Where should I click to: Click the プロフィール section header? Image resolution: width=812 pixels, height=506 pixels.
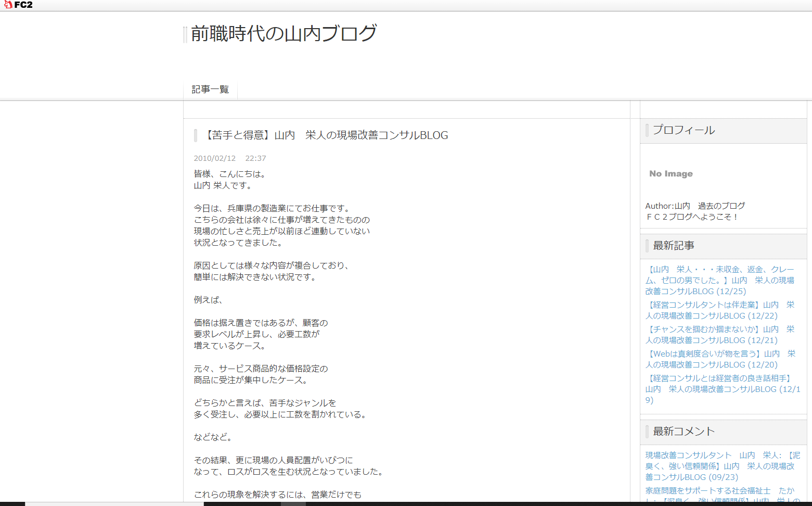coord(684,130)
